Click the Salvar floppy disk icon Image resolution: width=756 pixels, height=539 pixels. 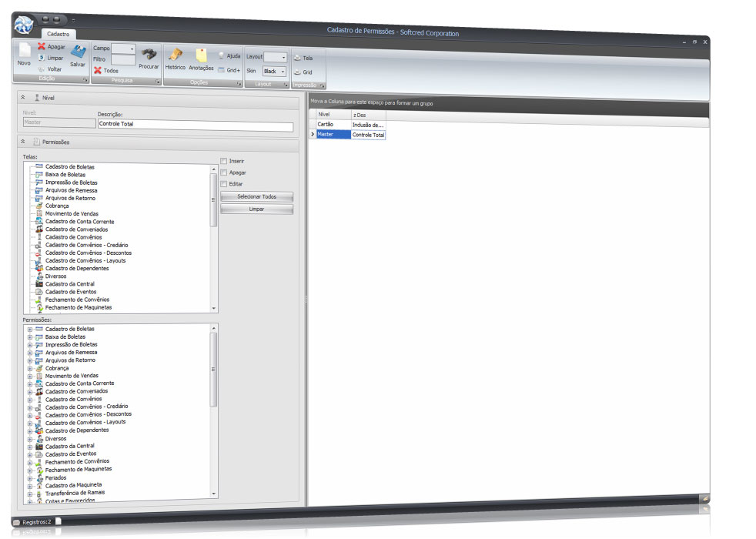pos(78,52)
